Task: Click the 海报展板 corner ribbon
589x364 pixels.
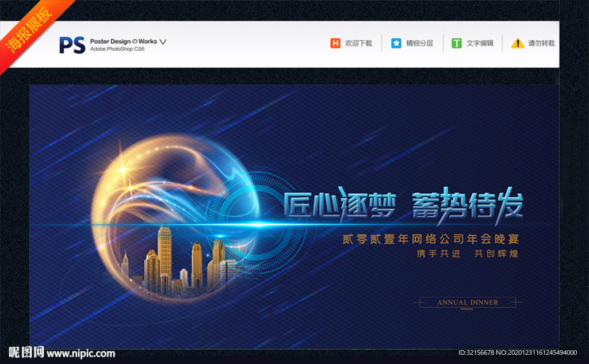Action: [x=29, y=29]
